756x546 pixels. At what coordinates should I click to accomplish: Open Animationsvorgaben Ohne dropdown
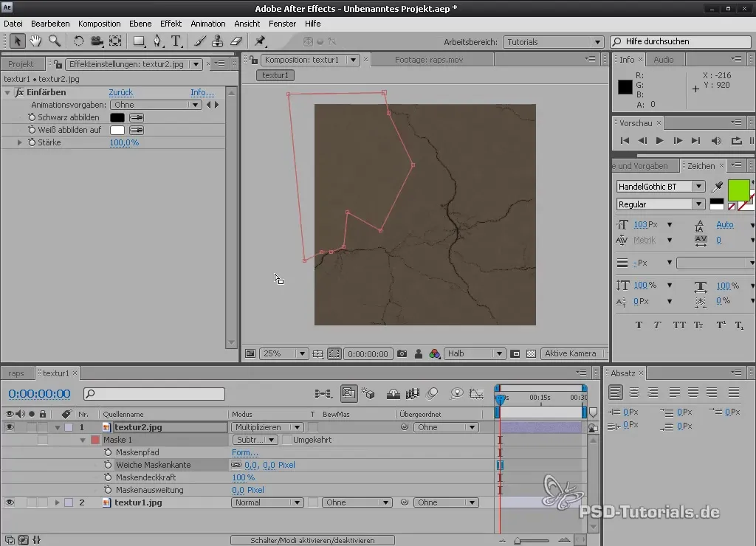pyautogui.click(x=156, y=105)
